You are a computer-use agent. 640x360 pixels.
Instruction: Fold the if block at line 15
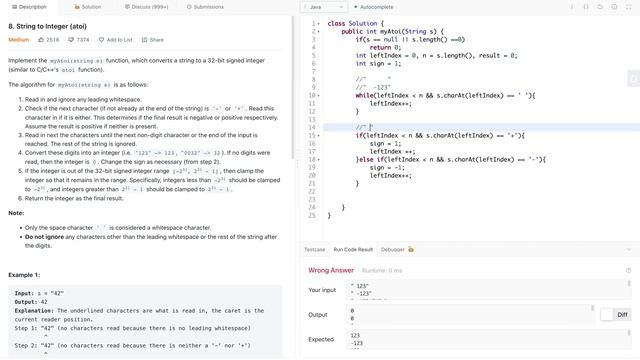click(x=319, y=136)
